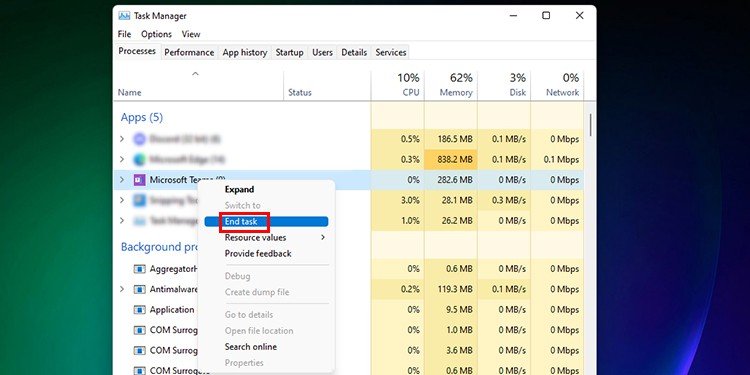Click the COM Surrogate icon showing 1.0 MB
This screenshot has height=375, width=750.
pyautogui.click(x=139, y=330)
